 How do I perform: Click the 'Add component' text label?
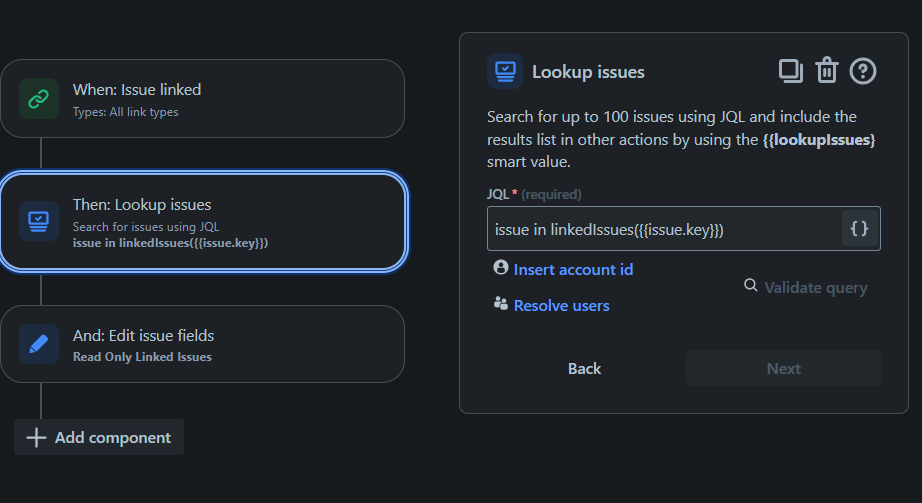pos(113,438)
